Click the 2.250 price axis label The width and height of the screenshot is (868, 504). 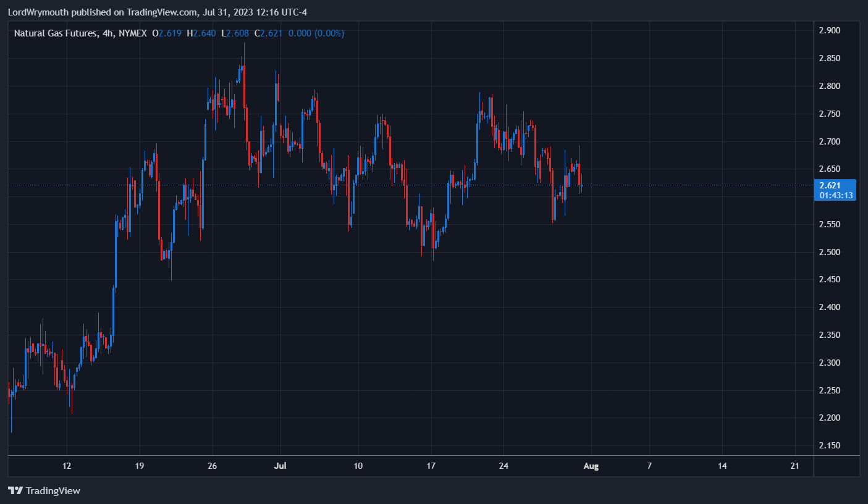pos(829,390)
